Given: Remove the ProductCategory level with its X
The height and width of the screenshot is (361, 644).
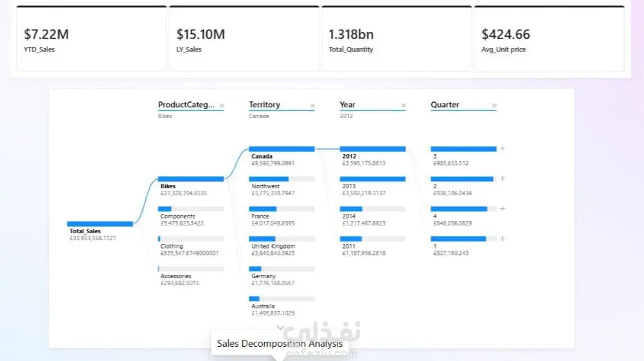Looking at the screenshot, I should point(221,105).
